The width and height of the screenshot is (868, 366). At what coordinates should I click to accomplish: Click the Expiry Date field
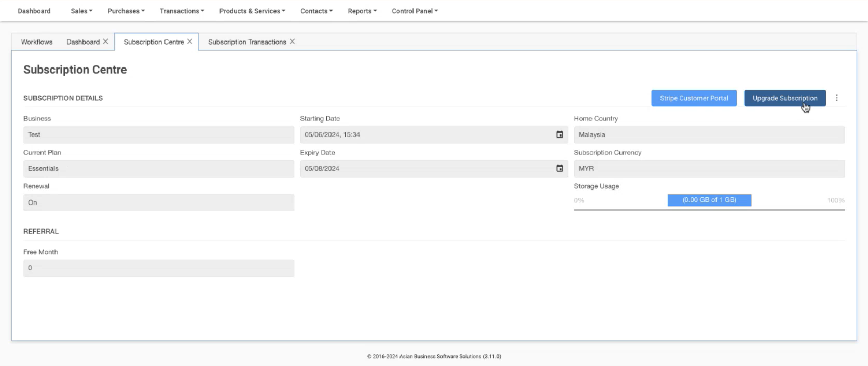pos(434,169)
